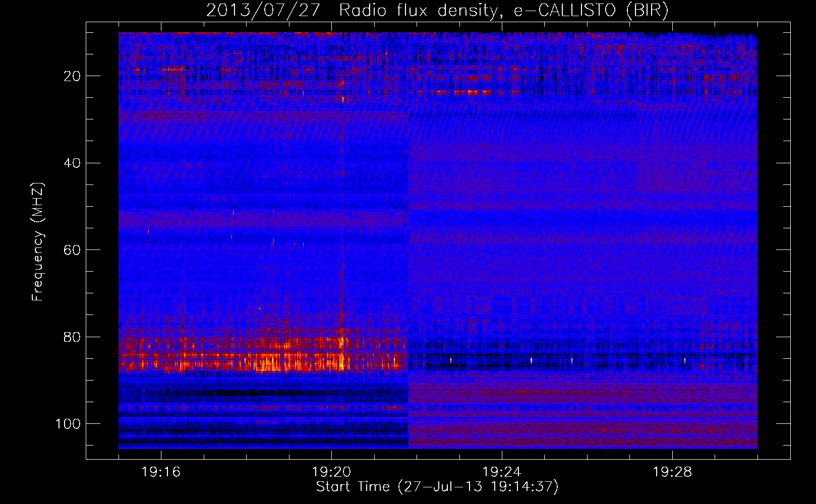Click the 19:16 time tick label
The width and height of the screenshot is (816, 504).
tap(161, 472)
